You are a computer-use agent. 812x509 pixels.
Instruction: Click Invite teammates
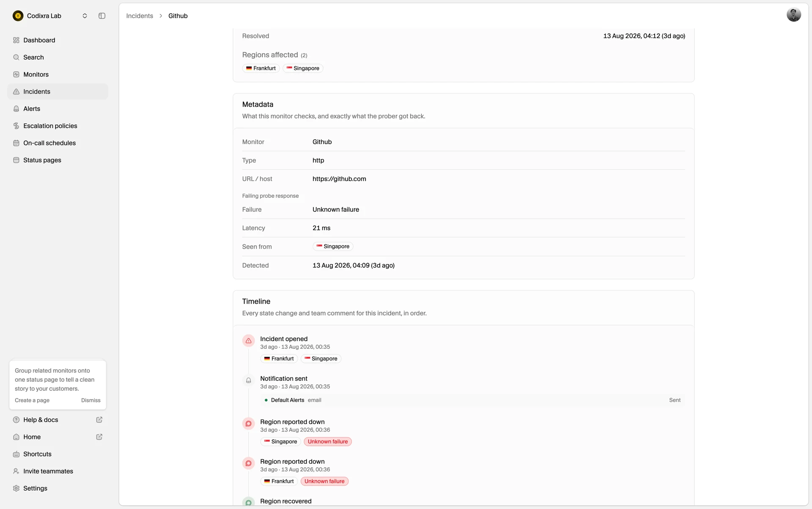(x=58, y=471)
